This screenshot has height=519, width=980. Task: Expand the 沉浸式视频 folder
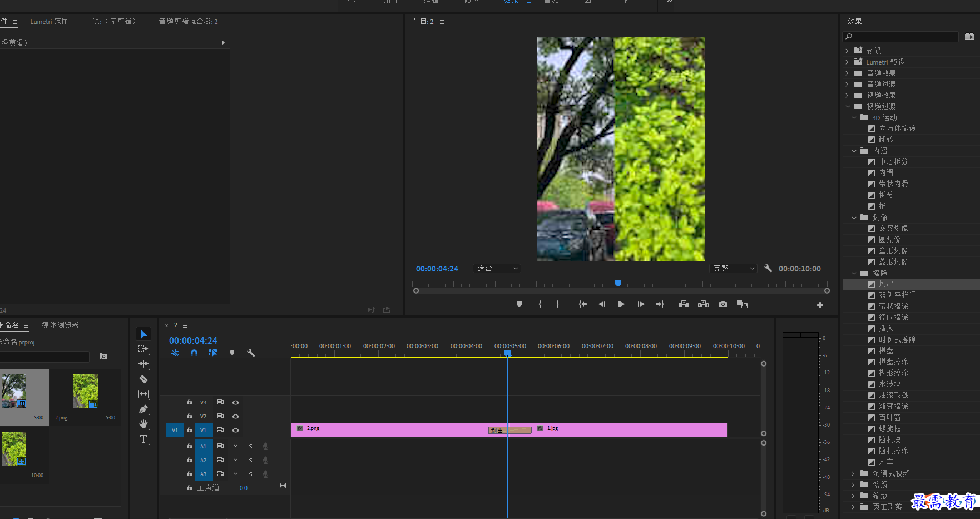(x=853, y=473)
